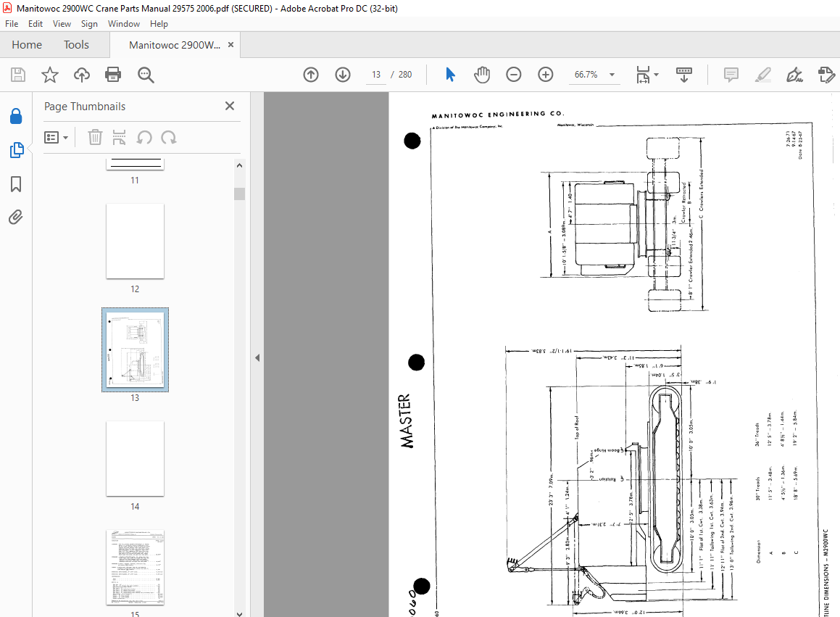Delete selected page with trash icon
This screenshot has height=617, width=840.
pyautogui.click(x=95, y=137)
